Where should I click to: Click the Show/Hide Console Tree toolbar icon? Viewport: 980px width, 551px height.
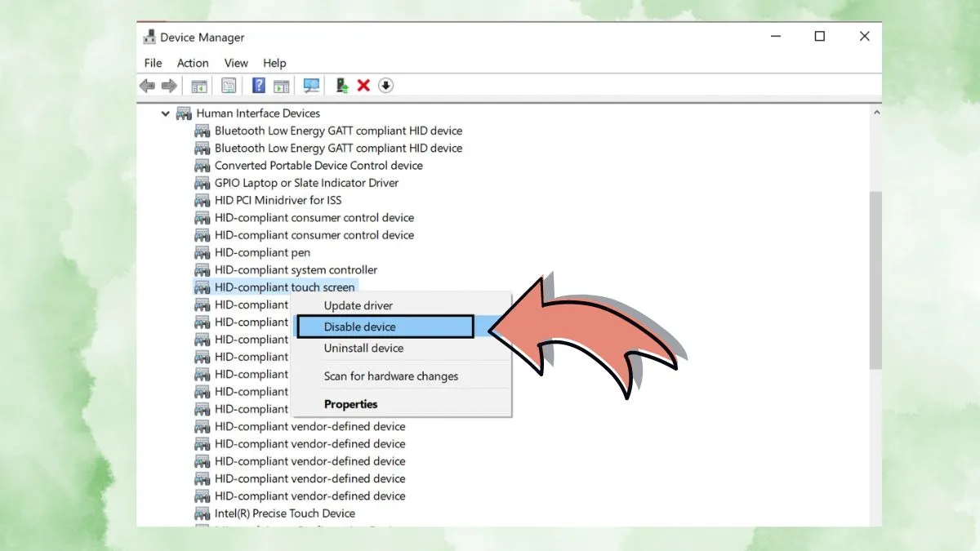pyautogui.click(x=198, y=86)
